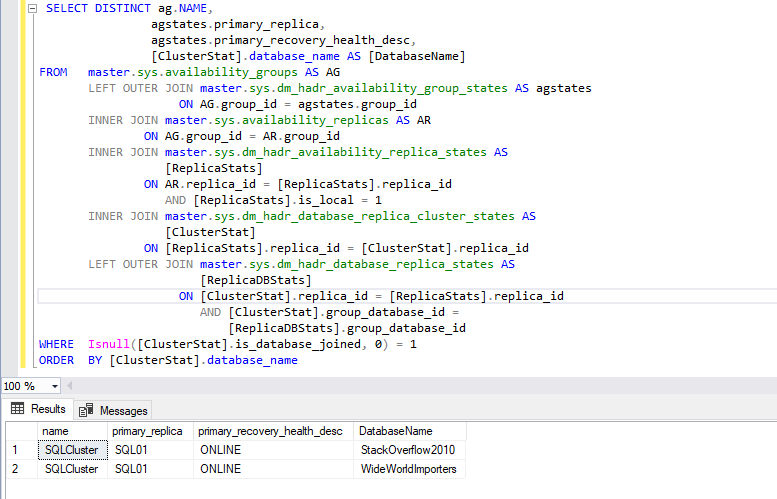Select row 1 header in results
This screenshot has height=499, width=777.
[22, 450]
